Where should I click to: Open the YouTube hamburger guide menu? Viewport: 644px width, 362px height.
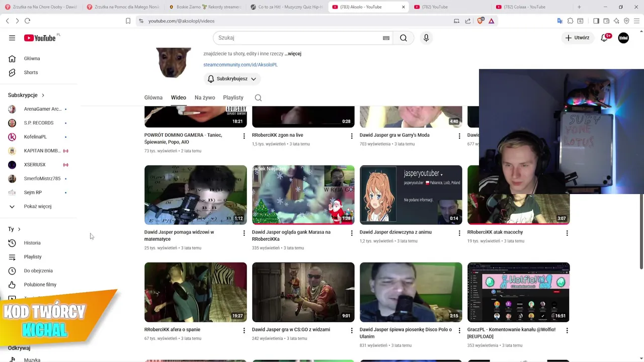tap(12, 38)
